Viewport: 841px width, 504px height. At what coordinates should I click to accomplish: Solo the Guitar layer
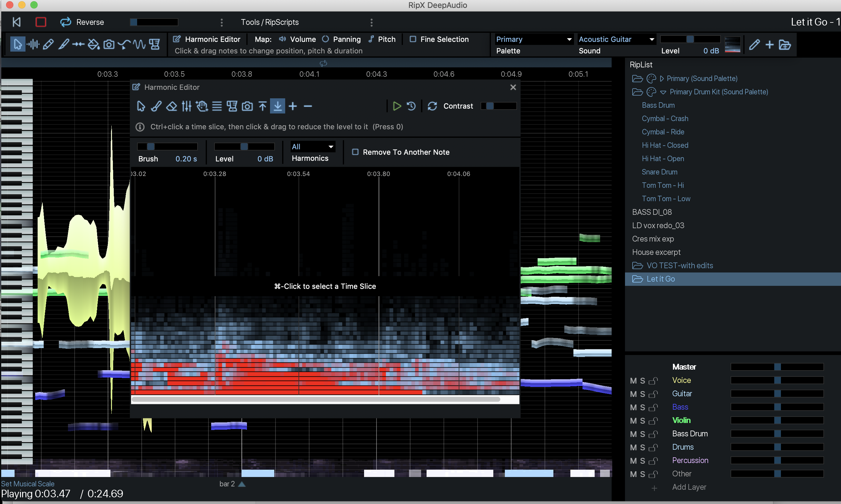(642, 394)
